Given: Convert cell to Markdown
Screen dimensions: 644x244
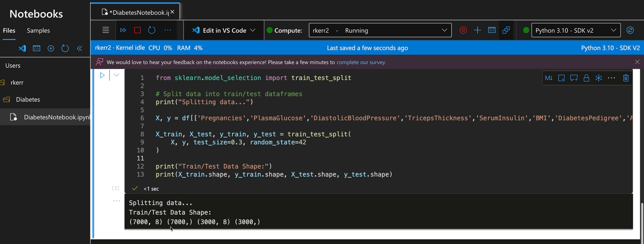Looking at the screenshot, I should click(549, 78).
